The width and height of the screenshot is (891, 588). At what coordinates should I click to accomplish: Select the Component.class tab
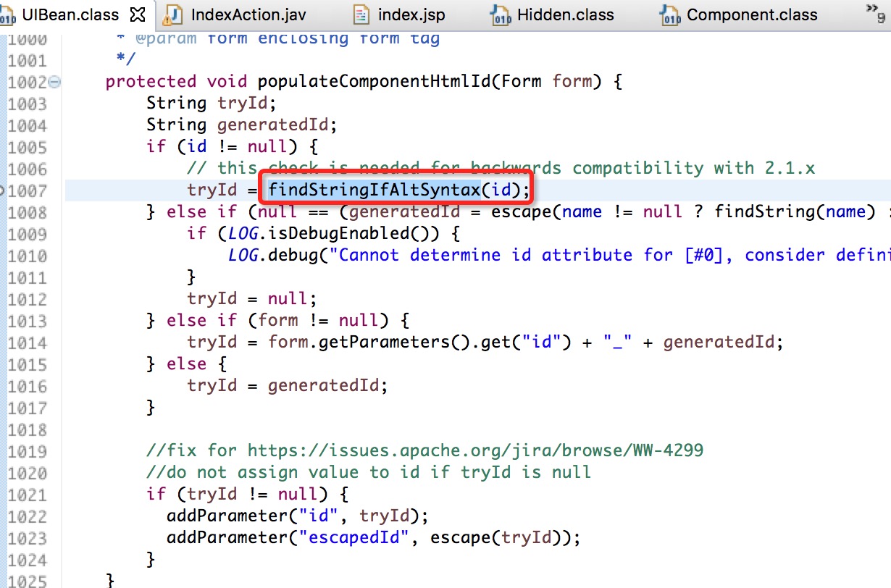pyautogui.click(x=752, y=15)
